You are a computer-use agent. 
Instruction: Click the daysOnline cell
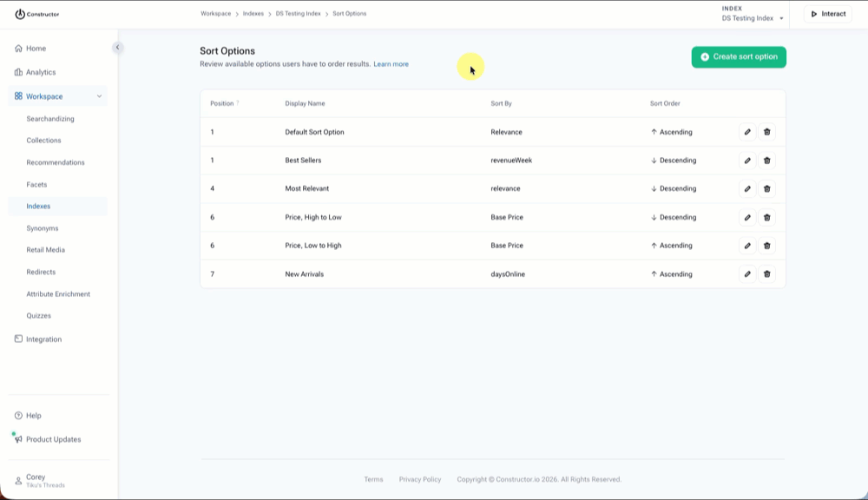click(508, 274)
